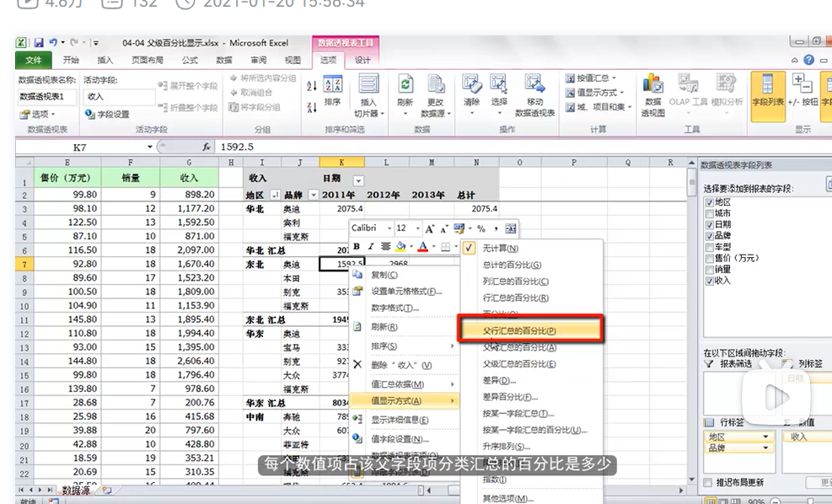This screenshot has height=504, width=832.
Task: Uncheck the 品牌 field checkbox
Action: click(x=710, y=235)
